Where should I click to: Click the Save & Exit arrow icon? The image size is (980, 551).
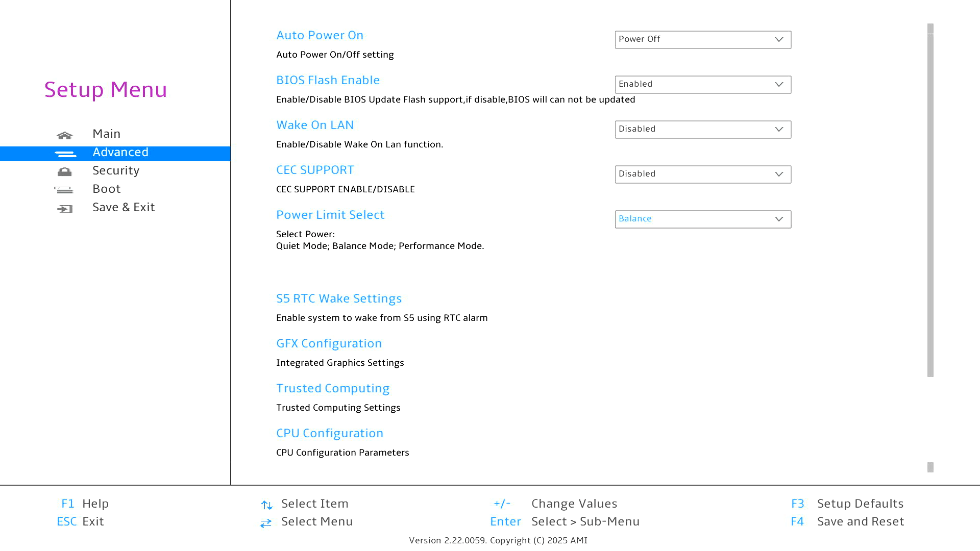[x=65, y=209]
